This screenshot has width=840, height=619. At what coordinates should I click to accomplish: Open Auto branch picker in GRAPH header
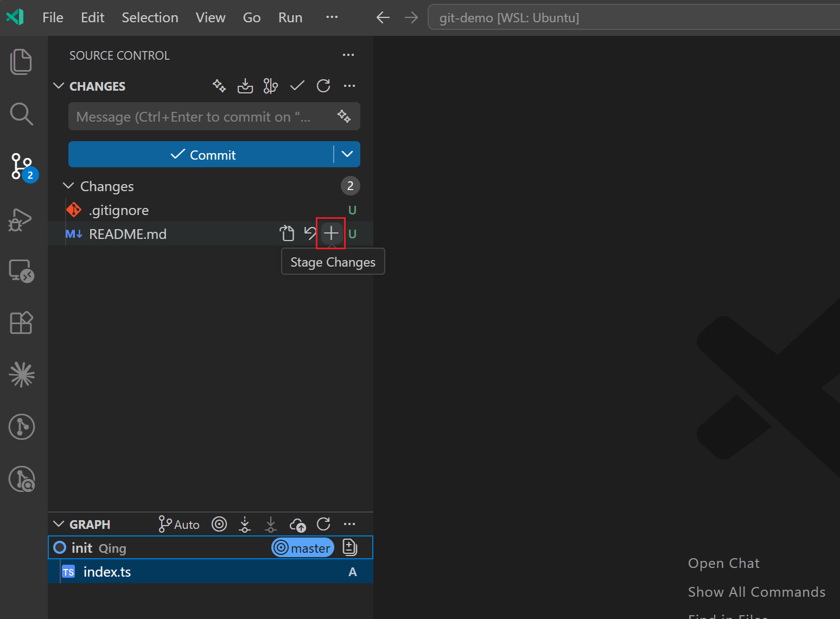179,525
